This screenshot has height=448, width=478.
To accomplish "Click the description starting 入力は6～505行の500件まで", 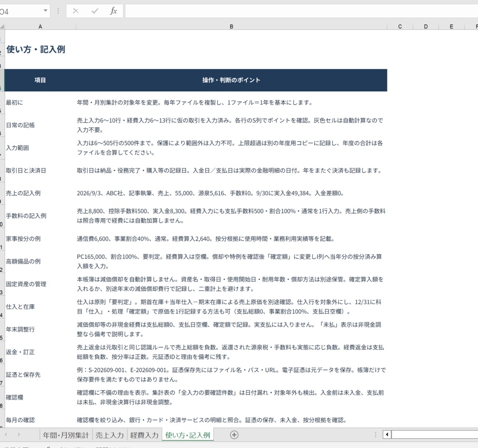I will pyautogui.click(x=232, y=148).
